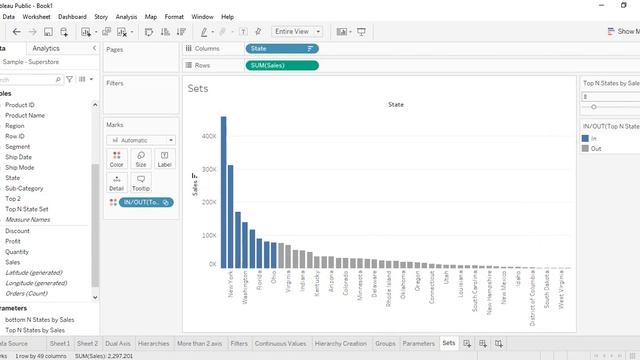
Task: Open the Format menu
Action: (x=174, y=17)
